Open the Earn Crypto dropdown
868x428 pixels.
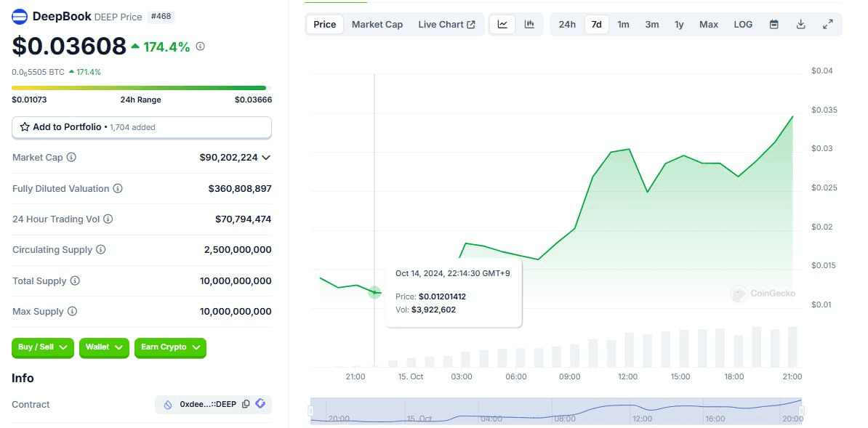[x=171, y=348]
